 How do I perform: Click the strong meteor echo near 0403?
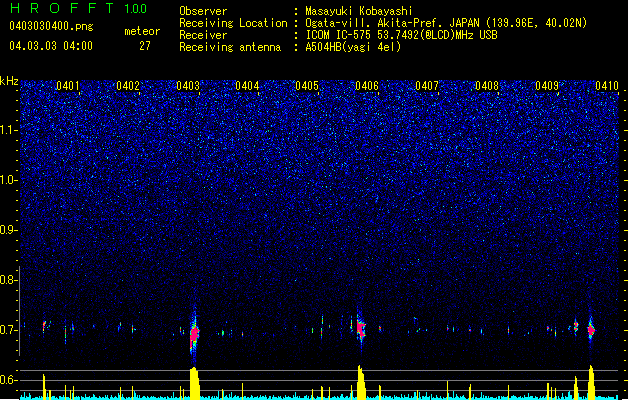pyautogui.click(x=195, y=334)
